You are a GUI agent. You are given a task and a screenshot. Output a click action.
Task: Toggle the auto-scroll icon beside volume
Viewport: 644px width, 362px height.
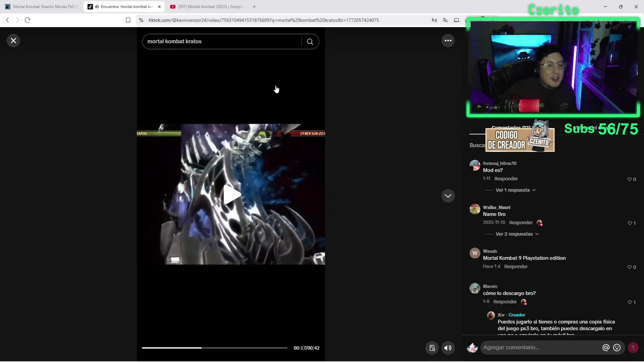pyautogui.click(x=432, y=348)
